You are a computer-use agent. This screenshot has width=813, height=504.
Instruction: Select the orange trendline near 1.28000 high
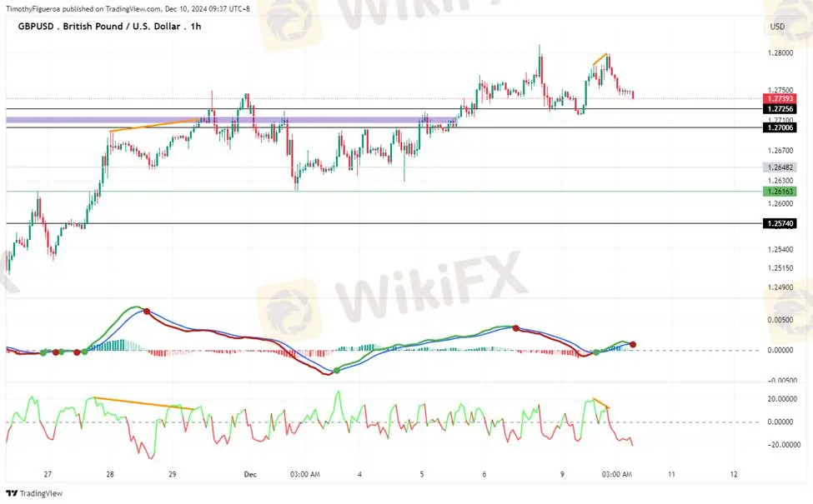(x=600, y=59)
